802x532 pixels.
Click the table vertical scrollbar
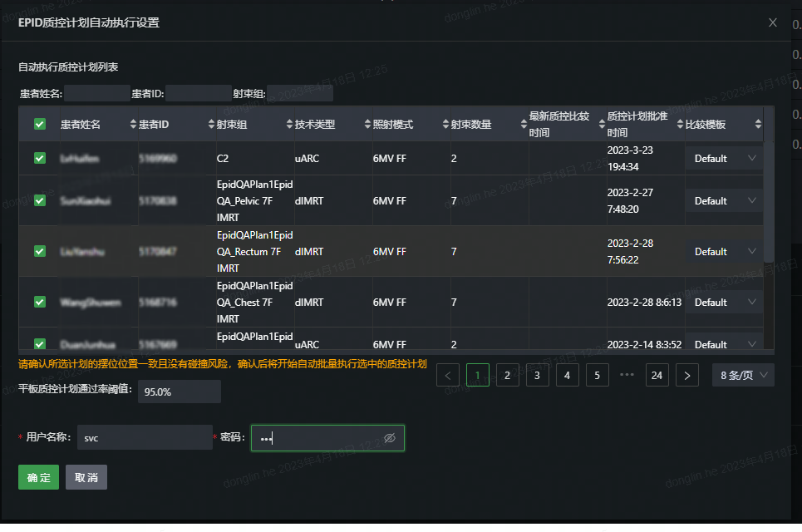pyautogui.click(x=769, y=185)
